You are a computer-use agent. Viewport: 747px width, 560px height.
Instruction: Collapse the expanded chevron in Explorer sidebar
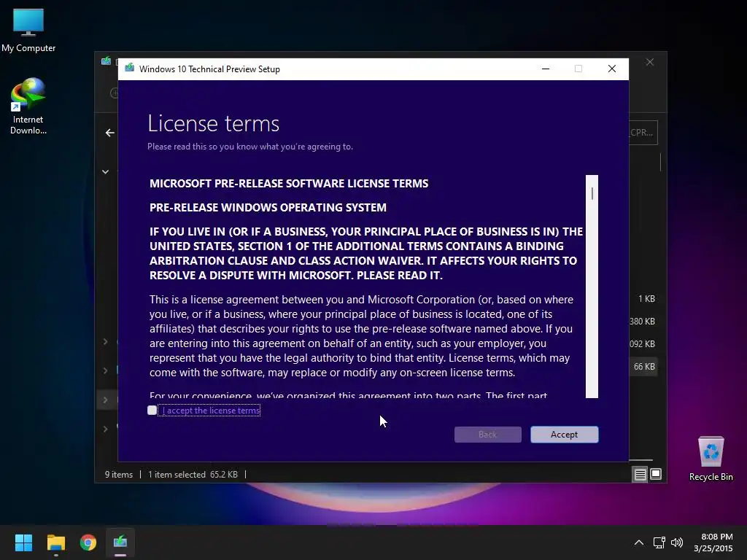tap(105, 172)
